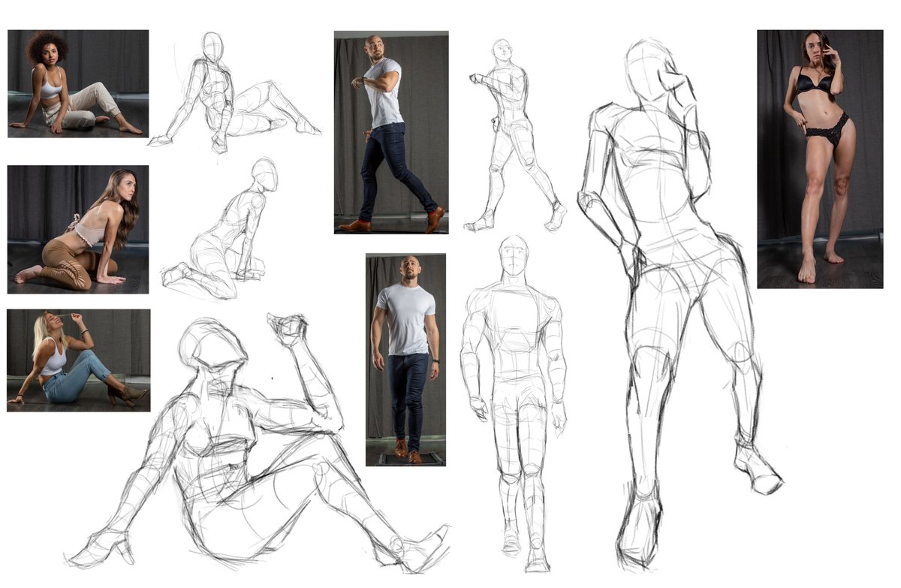The height and width of the screenshot is (588, 901).
Task: Click the small sketch of the sitting figure
Action: [x=234, y=93]
